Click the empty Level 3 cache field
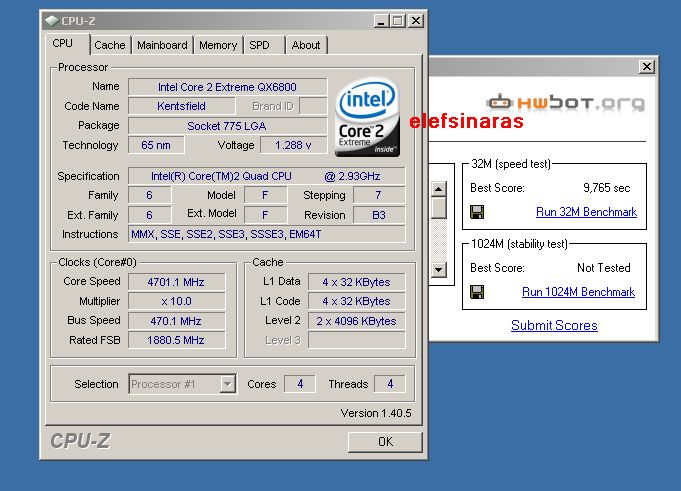This screenshot has width=681, height=491. point(357,340)
